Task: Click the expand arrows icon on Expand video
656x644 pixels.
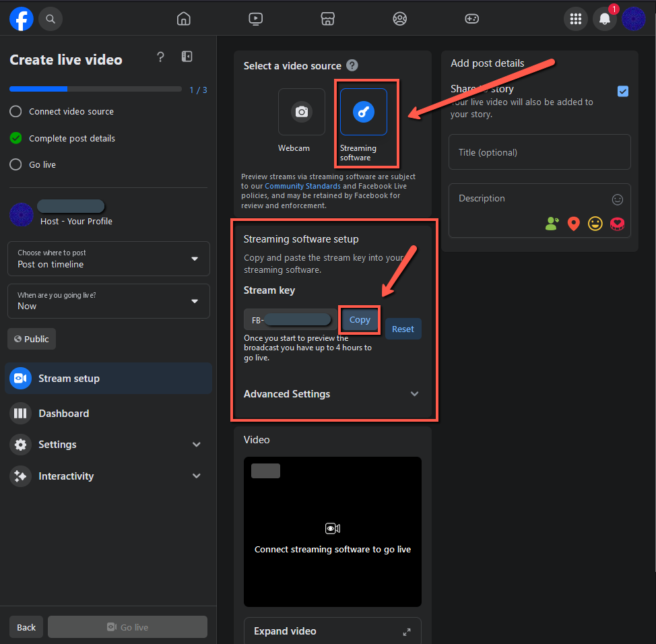Action: 407,632
